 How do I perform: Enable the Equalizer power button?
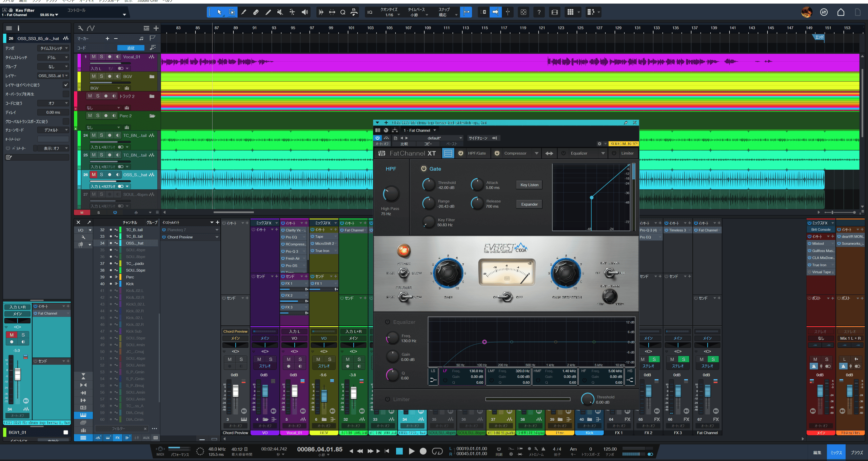tap(564, 153)
